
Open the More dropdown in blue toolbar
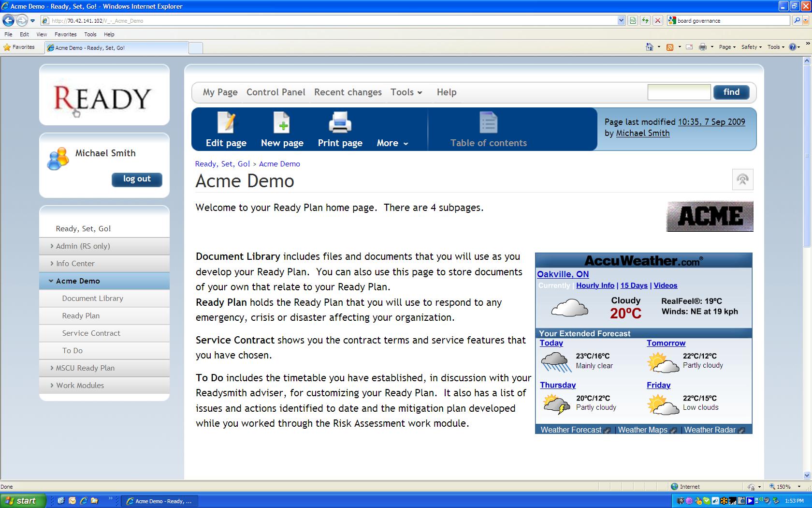click(x=392, y=143)
